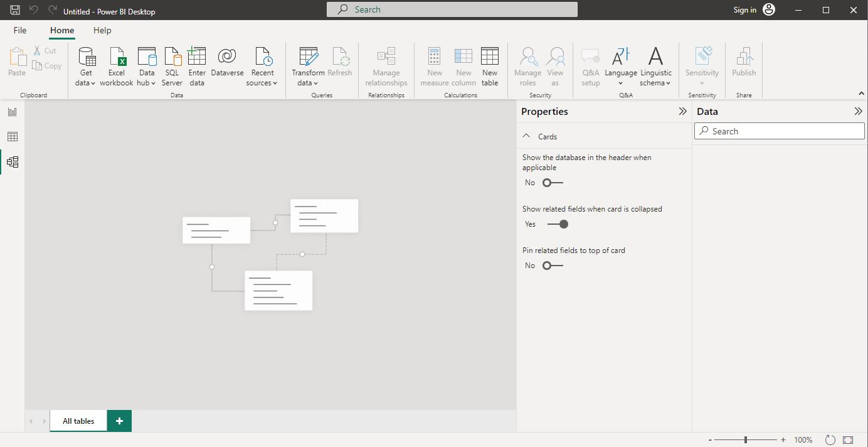Click the SQL Server data source
This screenshot has width=868, height=447.
(172, 67)
